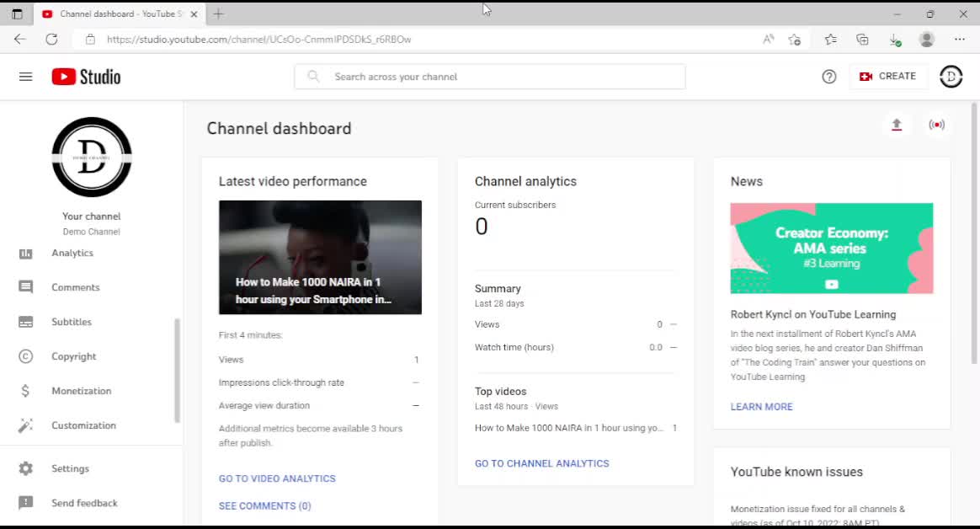Screen dimensions: 980x529
Task: Click the Send feedback icon
Action: [x=25, y=503]
